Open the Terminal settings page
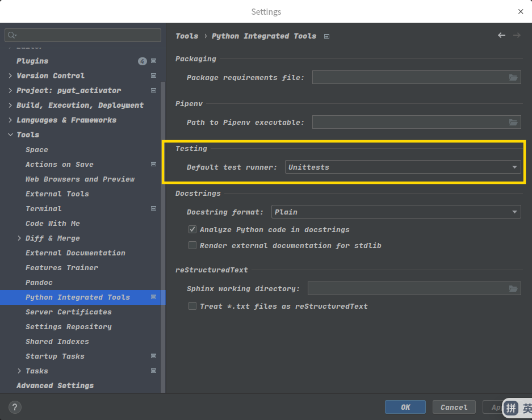The height and width of the screenshot is (420, 532). point(44,209)
